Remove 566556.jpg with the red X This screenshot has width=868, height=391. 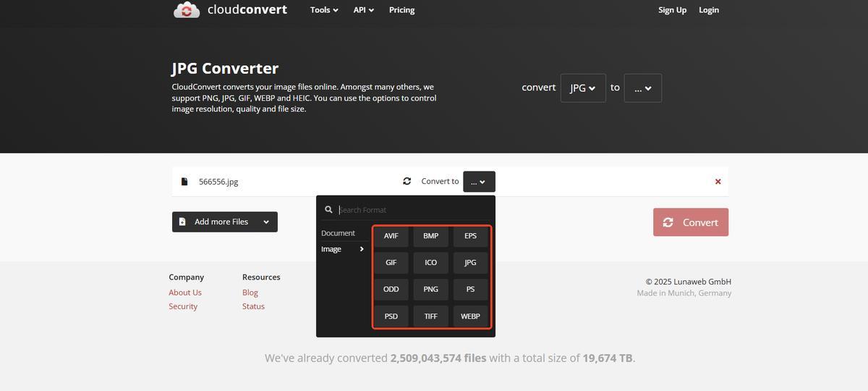coord(718,182)
